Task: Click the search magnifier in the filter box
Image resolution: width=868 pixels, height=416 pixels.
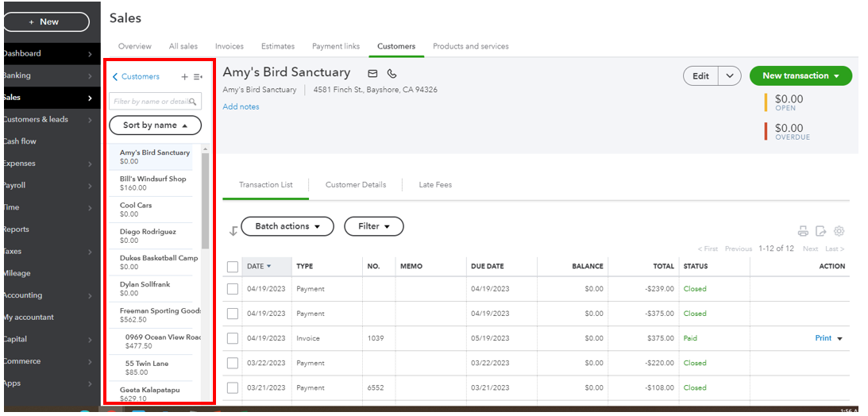Action: point(193,102)
